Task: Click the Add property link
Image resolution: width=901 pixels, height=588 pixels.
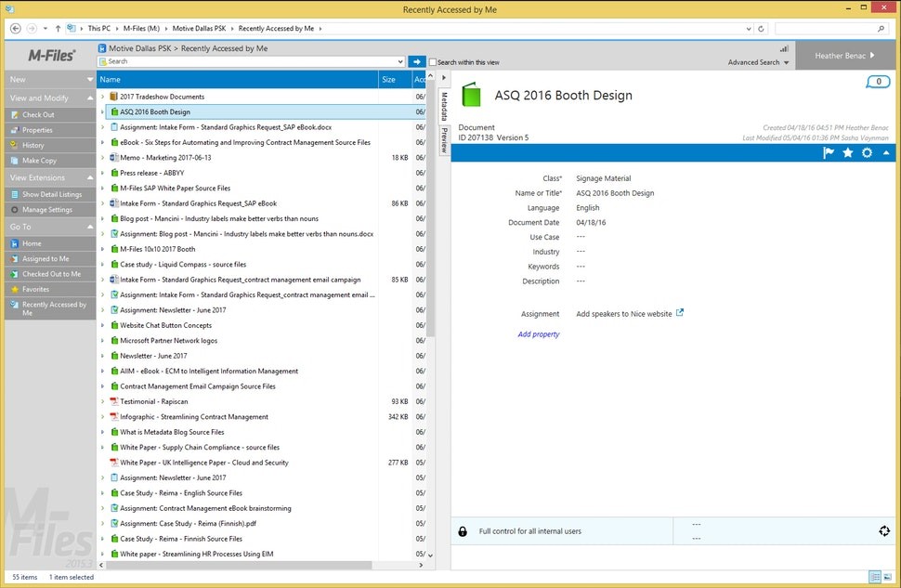Action: tap(539, 334)
